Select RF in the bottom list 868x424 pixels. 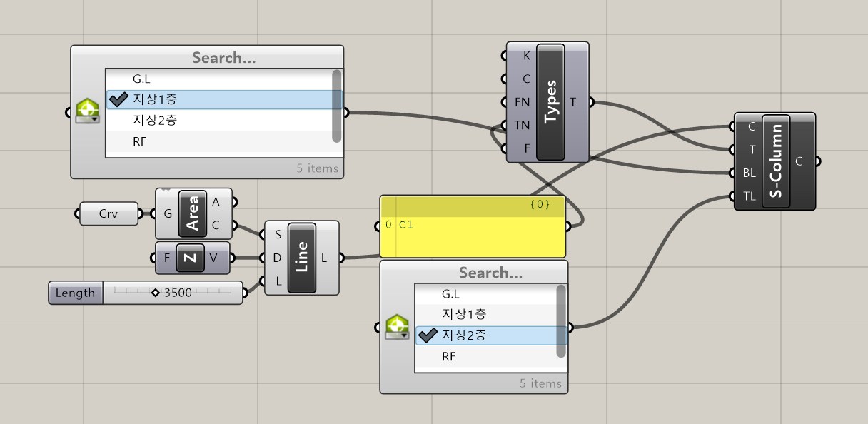tap(448, 356)
